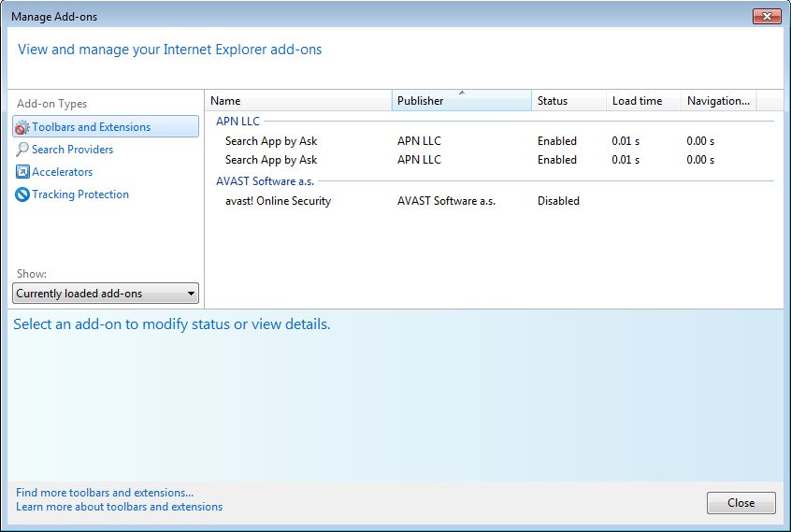Sort list by Status column header
791x532 pixels.
click(x=569, y=101)
